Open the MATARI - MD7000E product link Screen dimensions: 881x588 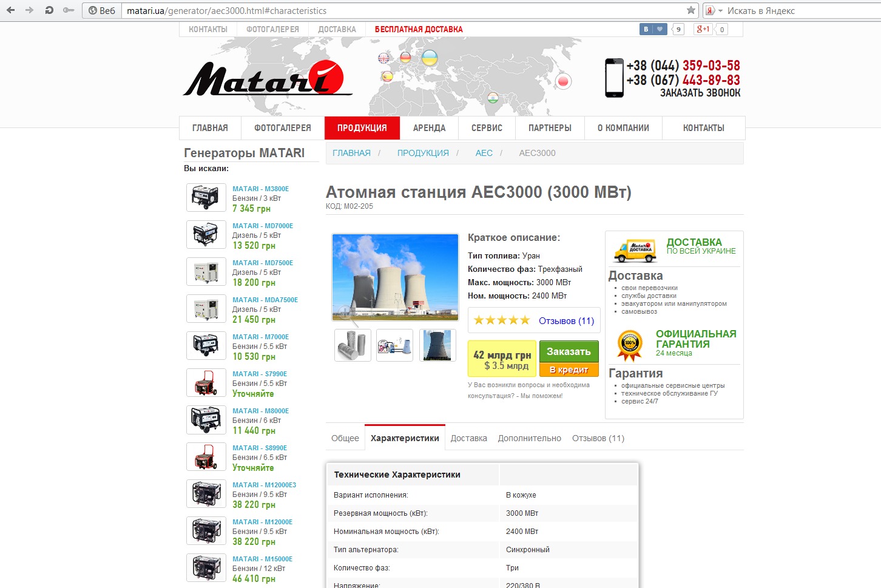(262, 226)
